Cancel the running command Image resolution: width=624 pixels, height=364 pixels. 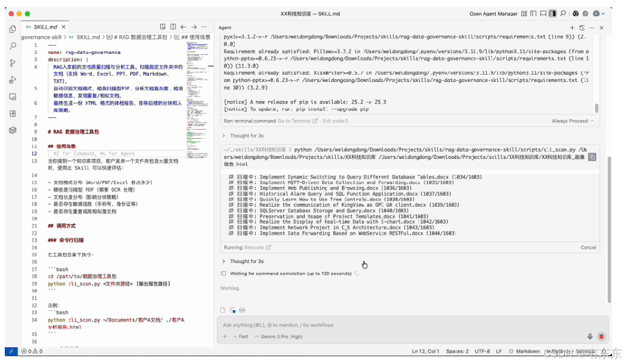click(588, 247)
